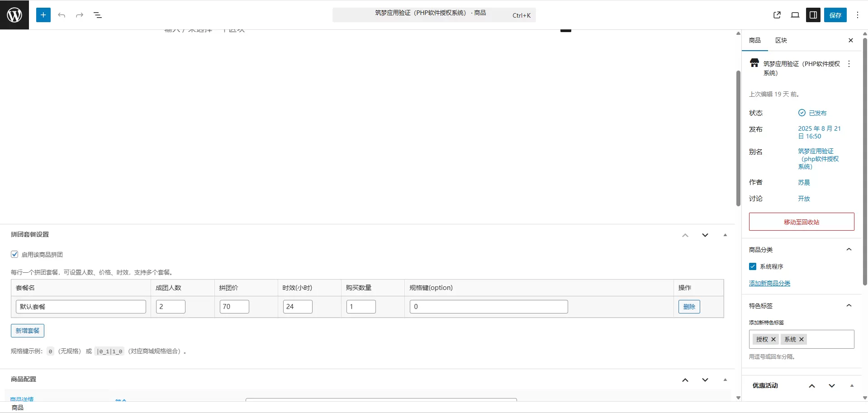Change the discussion setting 开放
Viewport: 868px width, 413px height.
tap(804, 199)
